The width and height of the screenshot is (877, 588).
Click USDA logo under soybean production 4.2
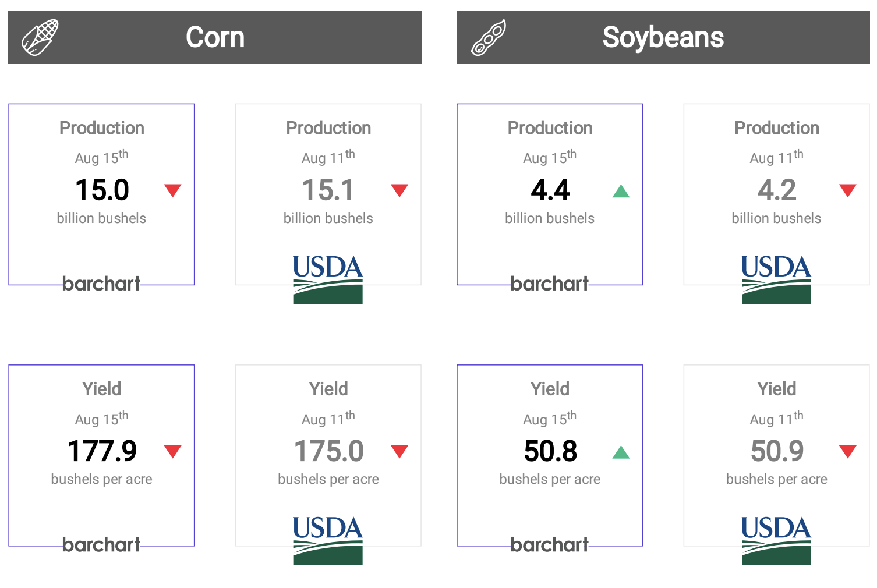pos(776,279)
